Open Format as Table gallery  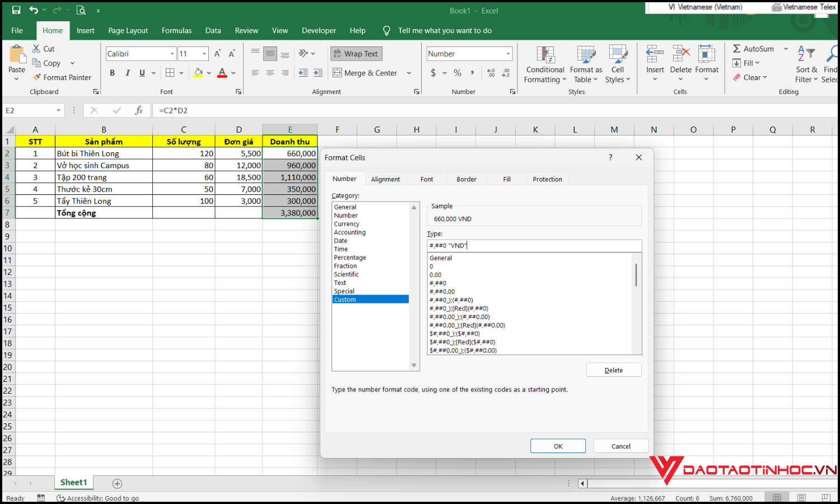(x=586, y=64)
